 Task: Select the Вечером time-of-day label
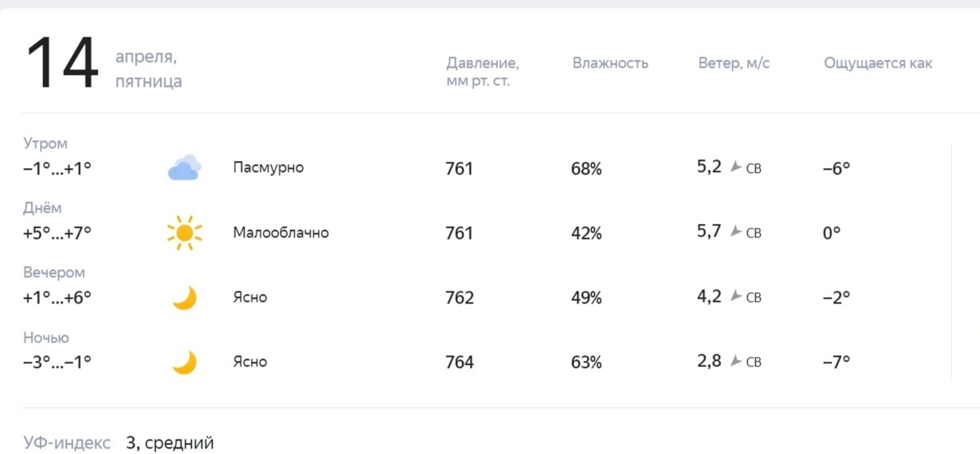(54, 272)
